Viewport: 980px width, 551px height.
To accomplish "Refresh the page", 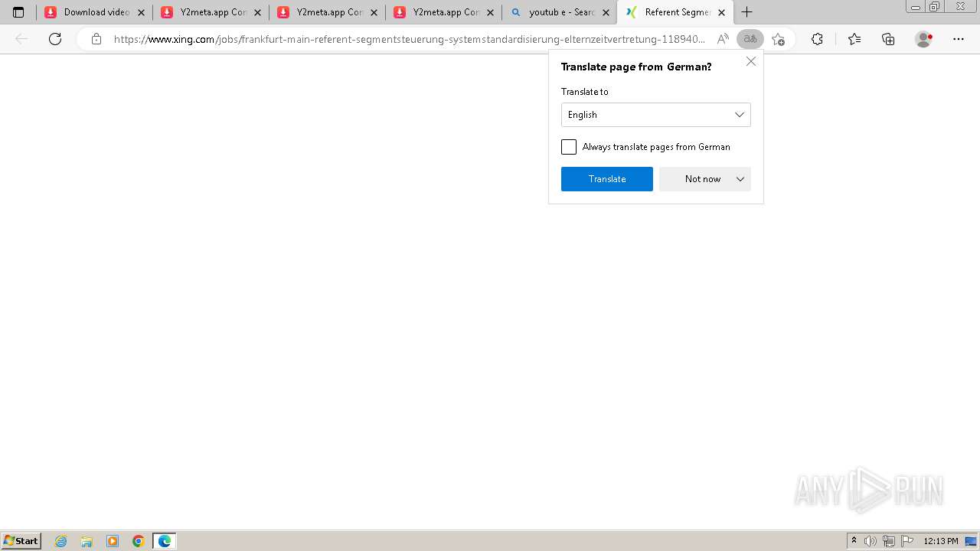I will [x=55, y=39].
